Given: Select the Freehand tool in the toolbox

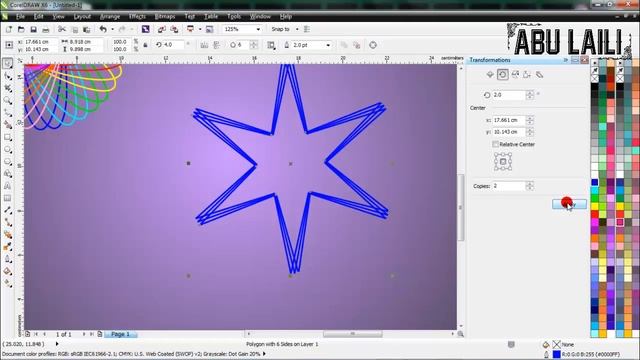Looking at the screenshot, I should click(x=8, y=113).
